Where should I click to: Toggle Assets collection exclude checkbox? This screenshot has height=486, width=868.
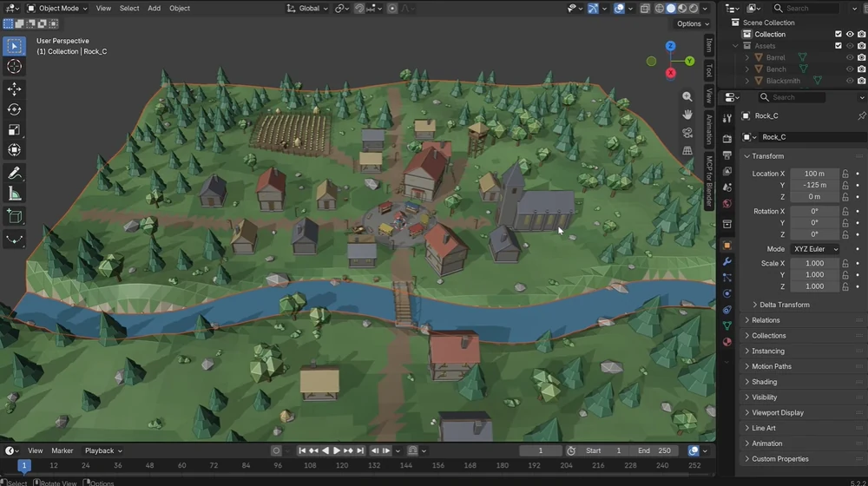tap(838, 46)
